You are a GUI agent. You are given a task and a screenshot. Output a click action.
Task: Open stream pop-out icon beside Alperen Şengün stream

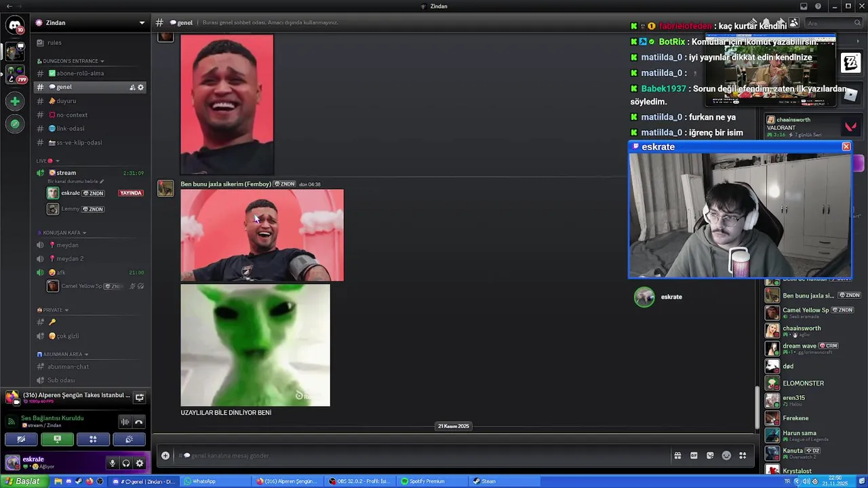[139, 397]
